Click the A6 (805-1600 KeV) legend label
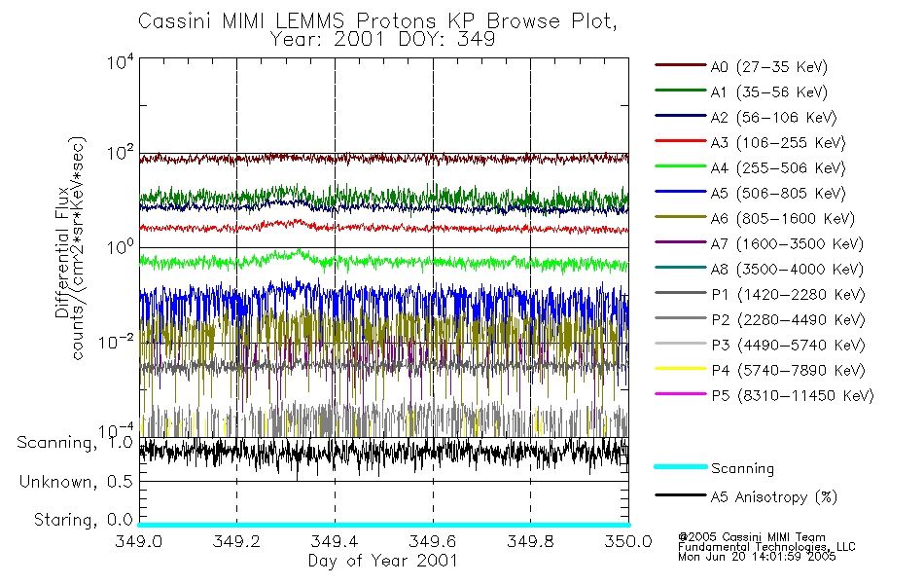 (x=783, y=219)
